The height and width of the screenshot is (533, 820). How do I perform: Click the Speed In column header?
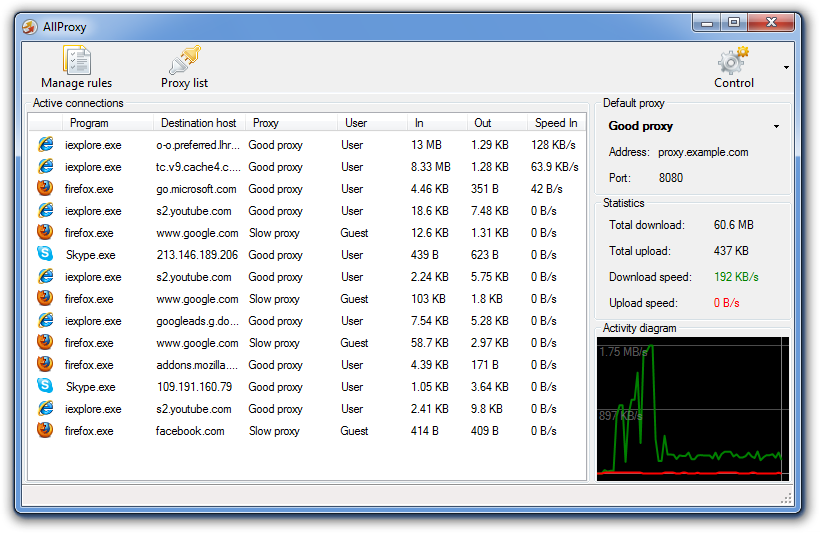coord(556,123)
